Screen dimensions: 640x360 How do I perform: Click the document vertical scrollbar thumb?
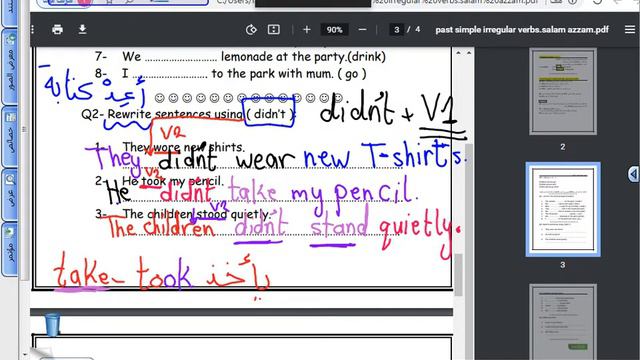(x=459, y=274)
